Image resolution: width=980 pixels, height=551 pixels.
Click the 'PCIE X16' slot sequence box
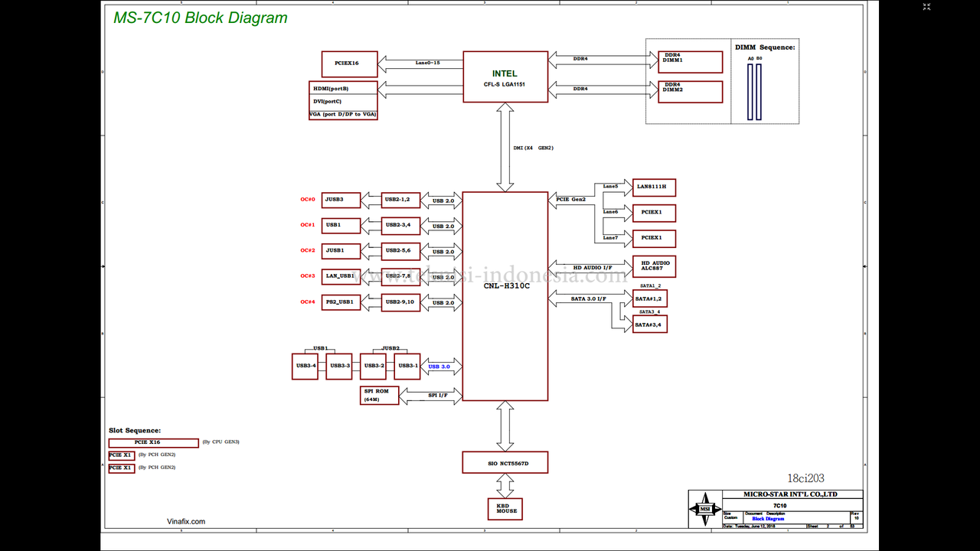pos(154,442)
